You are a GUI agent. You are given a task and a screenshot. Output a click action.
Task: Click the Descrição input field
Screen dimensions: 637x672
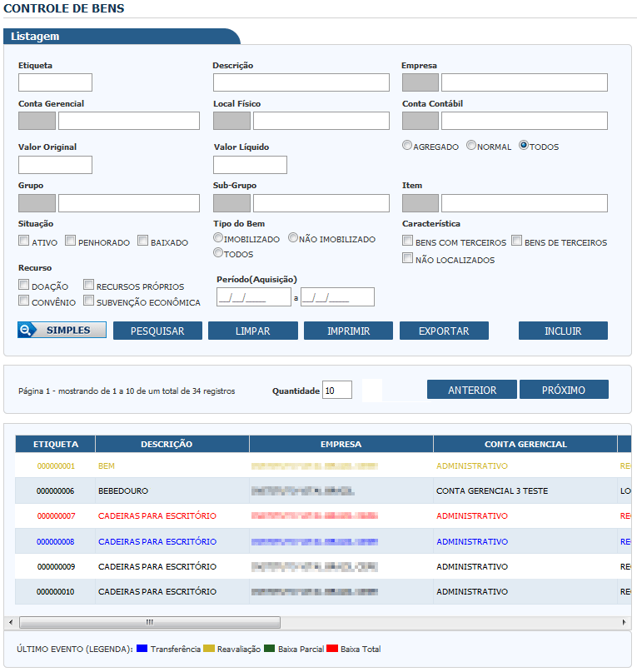301,82
